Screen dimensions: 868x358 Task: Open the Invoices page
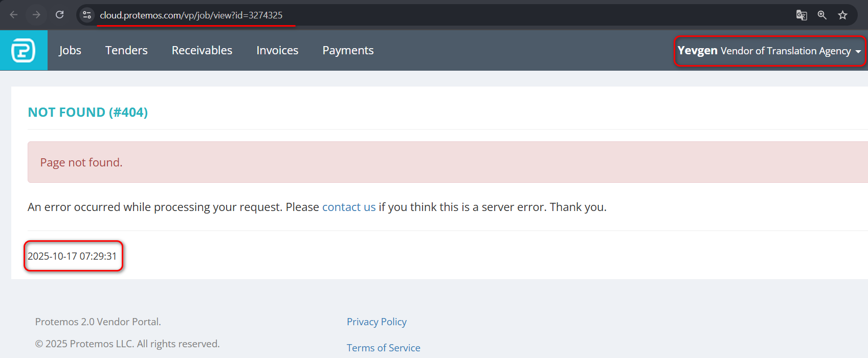[277, 50]
